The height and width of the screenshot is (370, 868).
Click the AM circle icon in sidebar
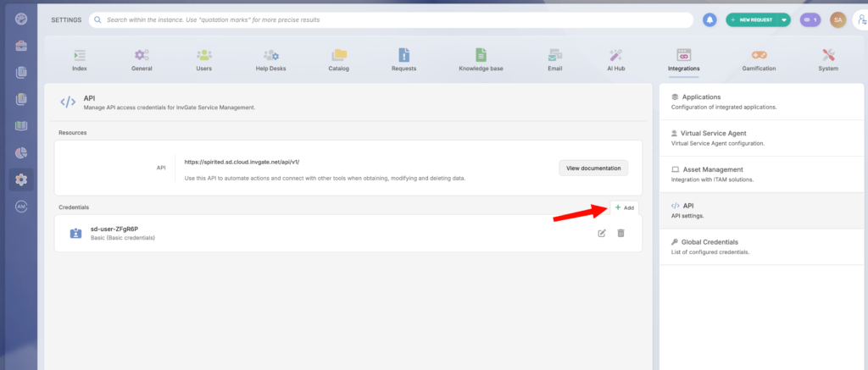pyautogui.click(x=21, y=206)
